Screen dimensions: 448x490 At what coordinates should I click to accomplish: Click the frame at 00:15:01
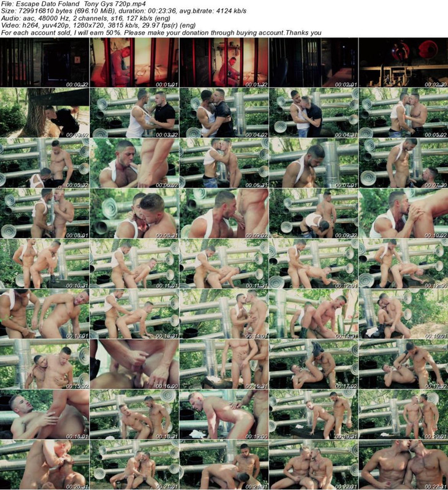403,313
